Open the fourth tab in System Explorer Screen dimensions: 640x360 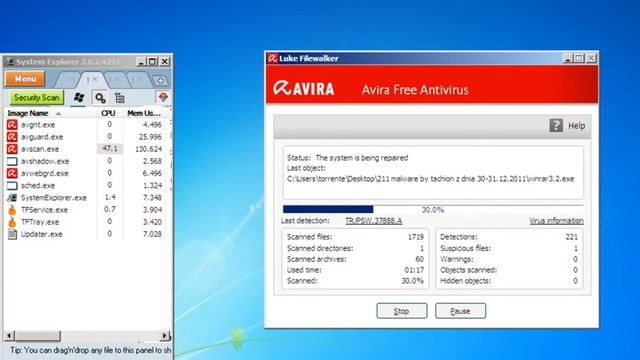(139, 79)
